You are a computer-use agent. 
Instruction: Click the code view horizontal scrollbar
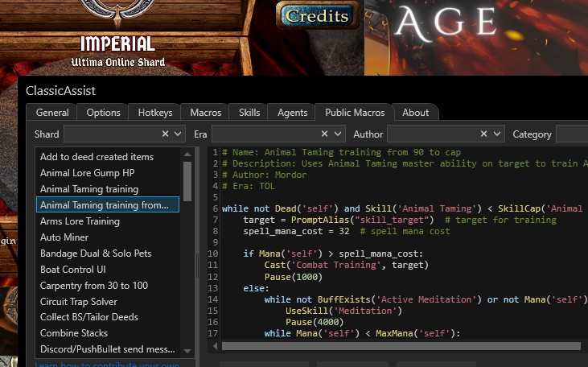click(402, 346)
